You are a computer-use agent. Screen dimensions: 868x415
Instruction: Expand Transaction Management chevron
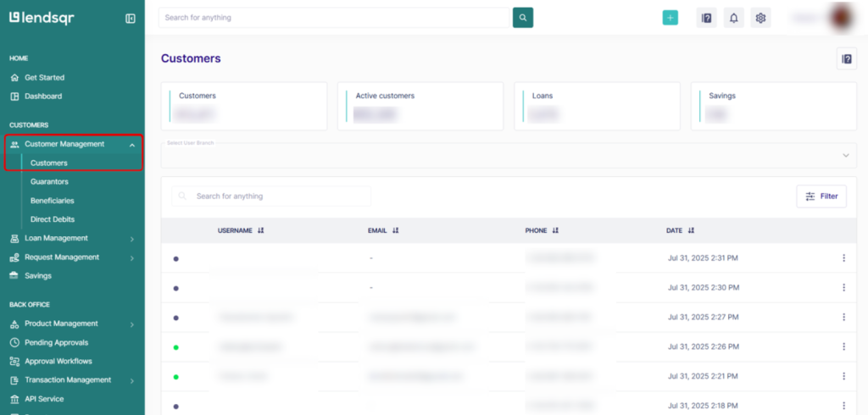pyautogui.click(x=131, y=380)
